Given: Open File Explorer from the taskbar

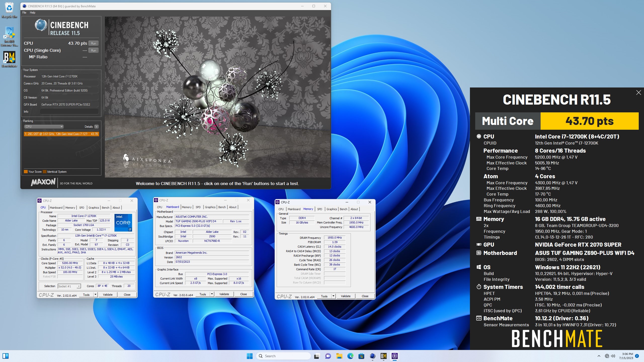Looking at the screenshot, I should pos(339,356).
